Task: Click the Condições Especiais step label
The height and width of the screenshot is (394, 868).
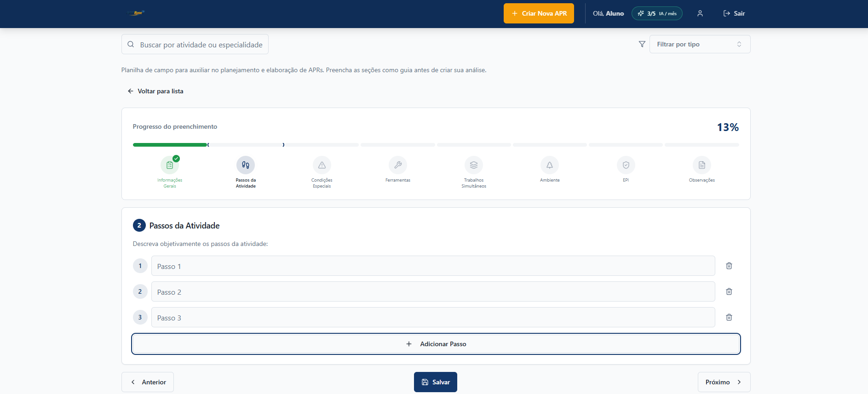Action: pos(322,183)
